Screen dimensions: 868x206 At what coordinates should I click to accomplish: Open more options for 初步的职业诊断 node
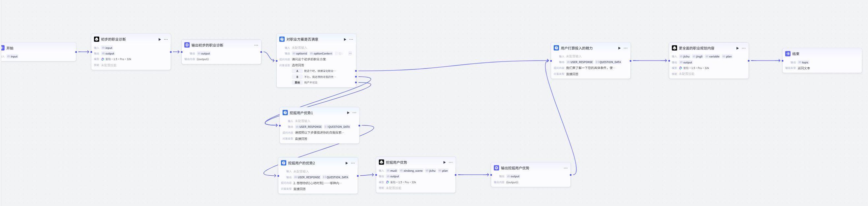(x=166, y=39)
